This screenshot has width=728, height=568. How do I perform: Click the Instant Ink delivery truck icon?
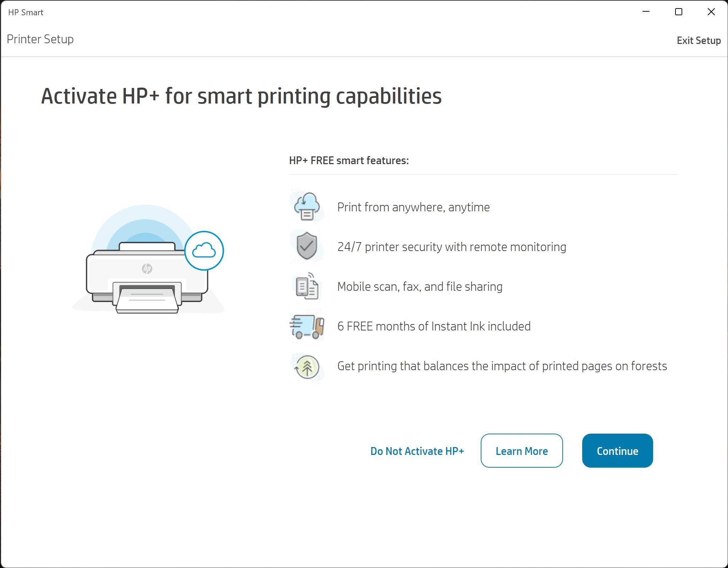[x=307, y=326]
